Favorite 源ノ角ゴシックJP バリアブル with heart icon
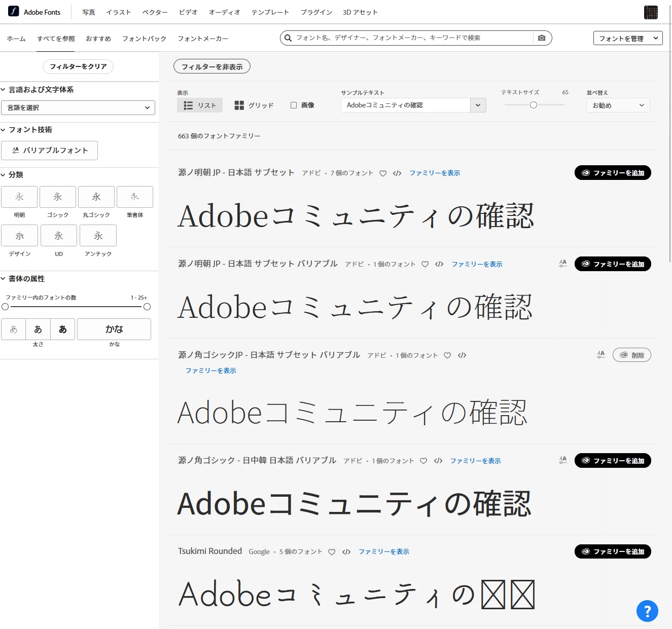The height and width of the screenshot is (629, 672). (447, 355)
